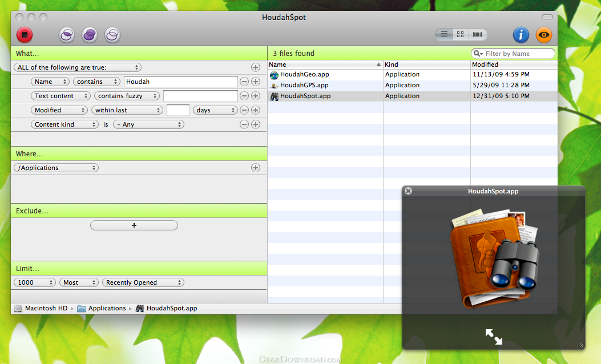601x364 pixels.
Task: Close the HoudahSpot.app Quick Look panel
Action: pyautogui.click(x=409, y=191)
